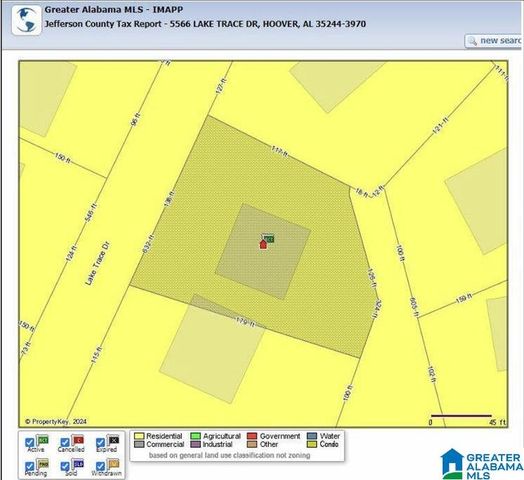Click the Greater Alabama MLS house logo
Screen dimensions: 524x480
pyautogui.click(x=452, y=464)
